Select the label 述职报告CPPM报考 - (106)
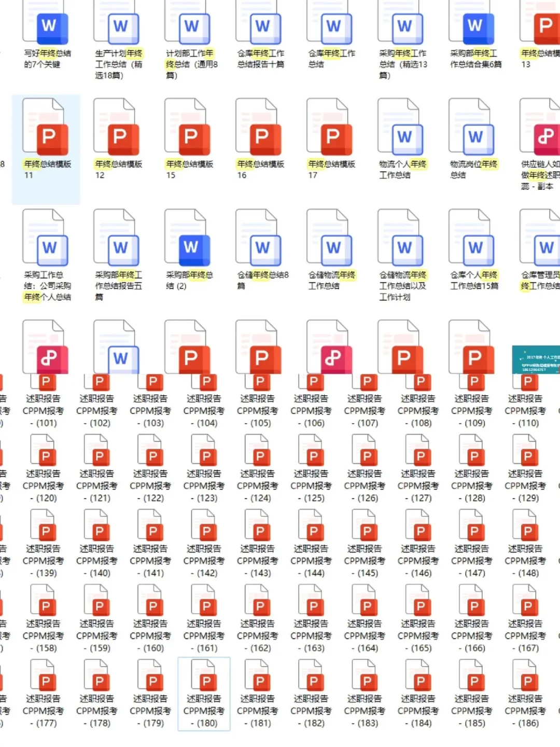The image size is (560, 747). point(311,411)
